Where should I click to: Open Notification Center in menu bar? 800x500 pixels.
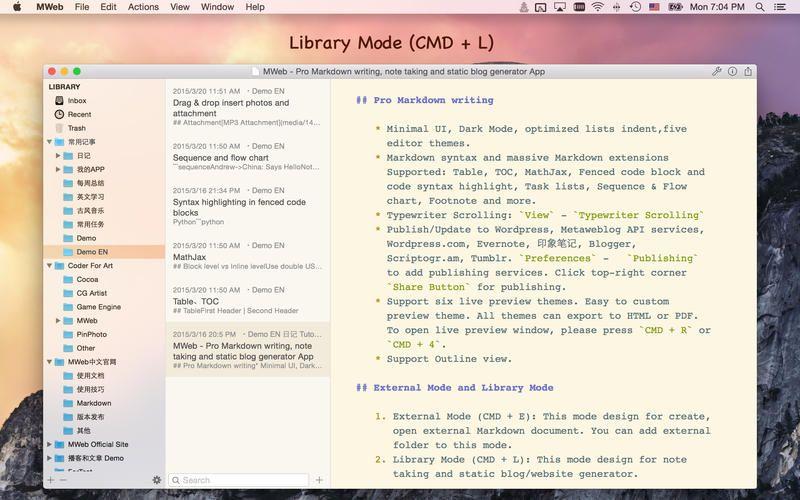pyautogui.click(x=780, y=7)
